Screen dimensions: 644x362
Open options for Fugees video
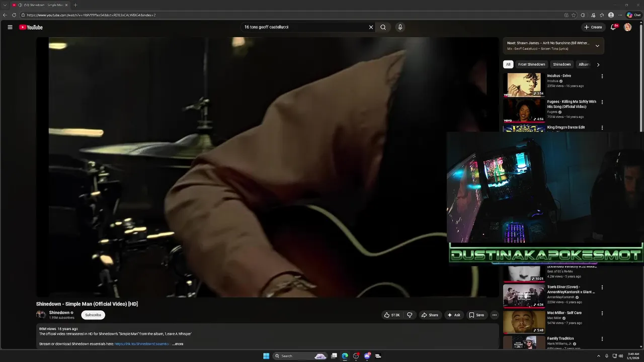(x=602, y=102)
